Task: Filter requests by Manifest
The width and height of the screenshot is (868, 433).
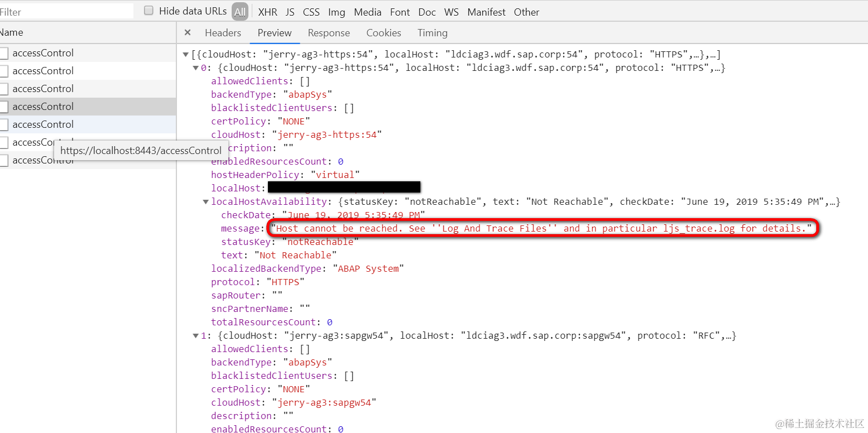Action: tap(487, 12)
